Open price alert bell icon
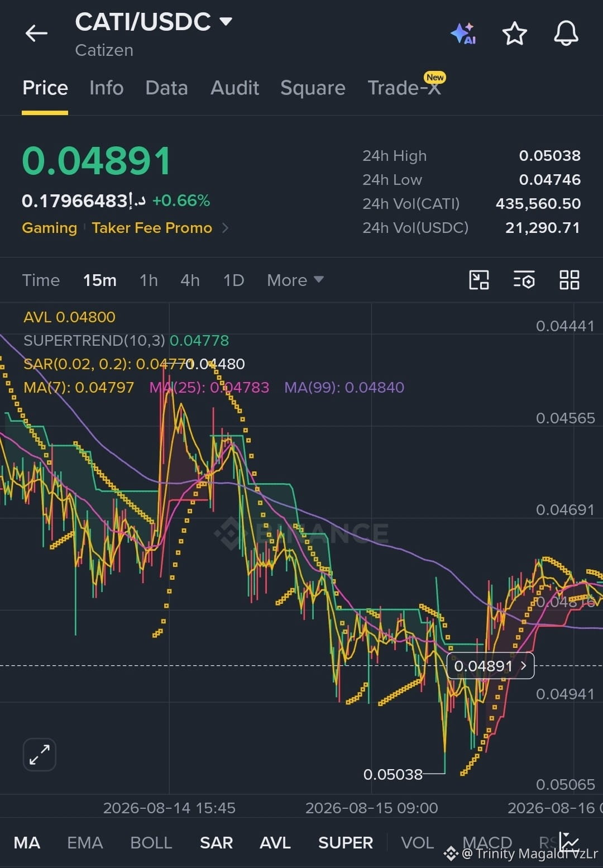Viewport: 603px width, 868px height. (566, 34)
